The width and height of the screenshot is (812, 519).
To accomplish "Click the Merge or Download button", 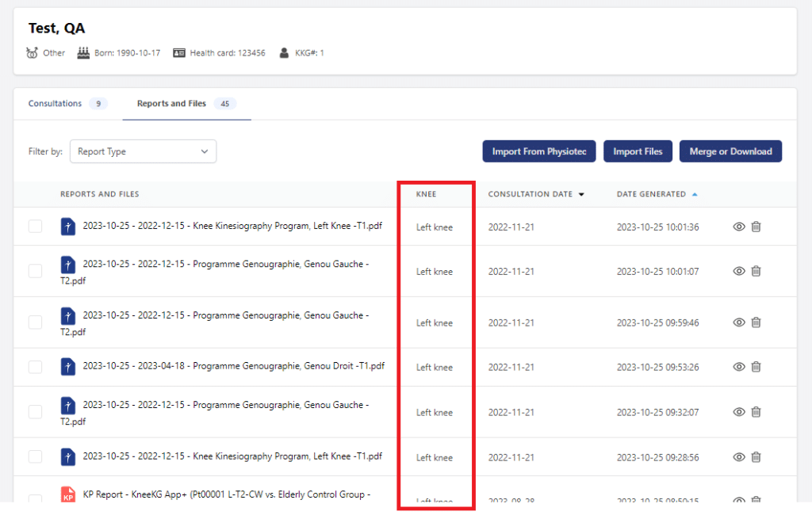I will point(730,151).
